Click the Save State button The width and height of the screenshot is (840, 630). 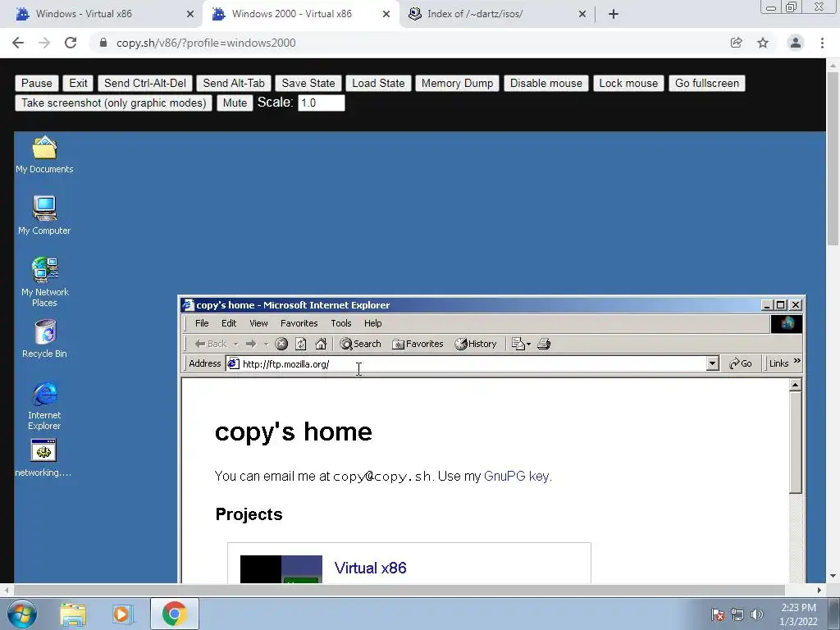[x=308, y=83]
